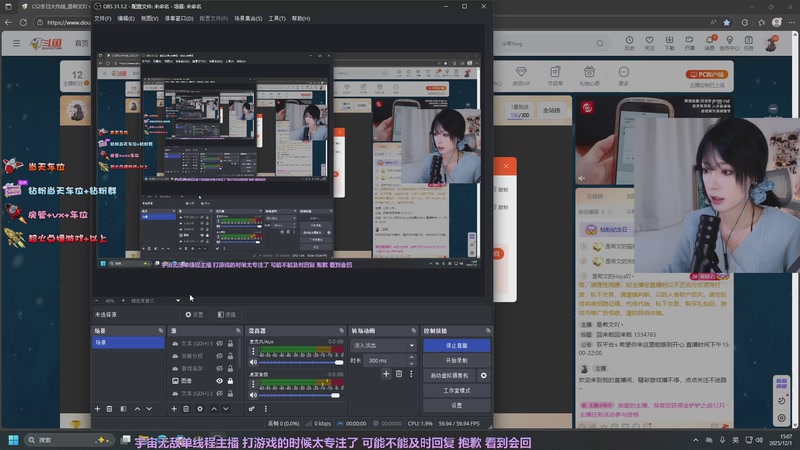Mute the 麦克风/Aux audio channel
The image size is (800, 450).
tap(253, 362)
